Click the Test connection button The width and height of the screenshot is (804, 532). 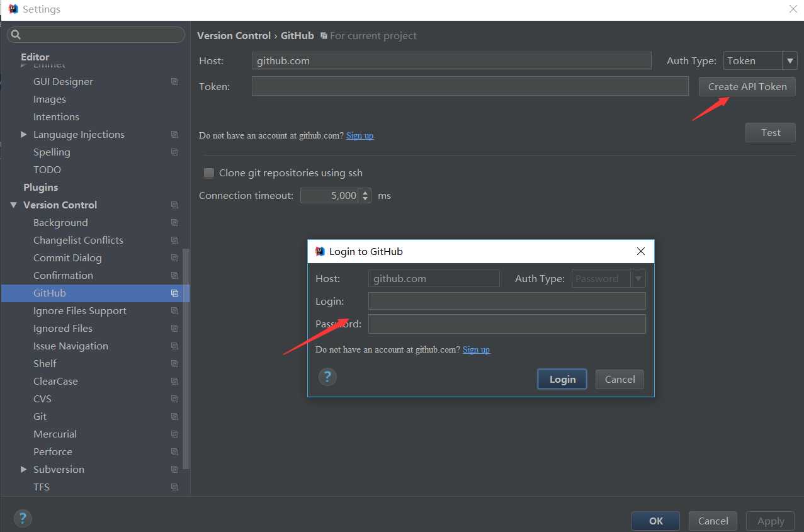[771, 133]
